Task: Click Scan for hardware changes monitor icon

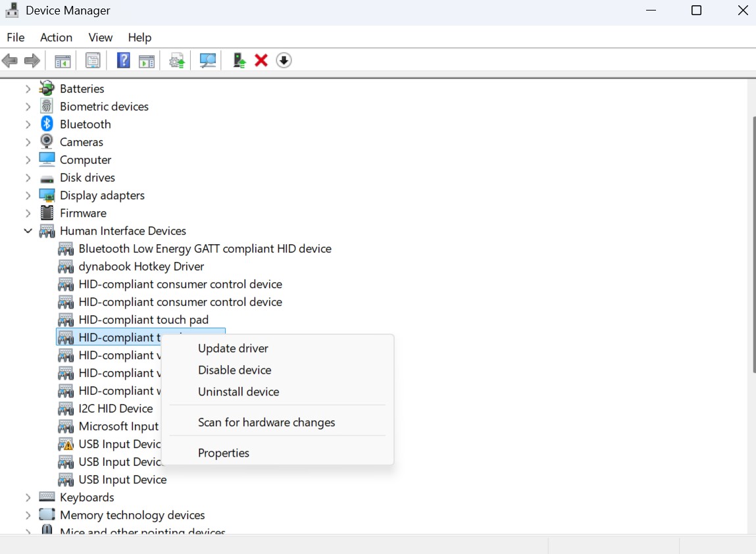Action: click(208, 61)
